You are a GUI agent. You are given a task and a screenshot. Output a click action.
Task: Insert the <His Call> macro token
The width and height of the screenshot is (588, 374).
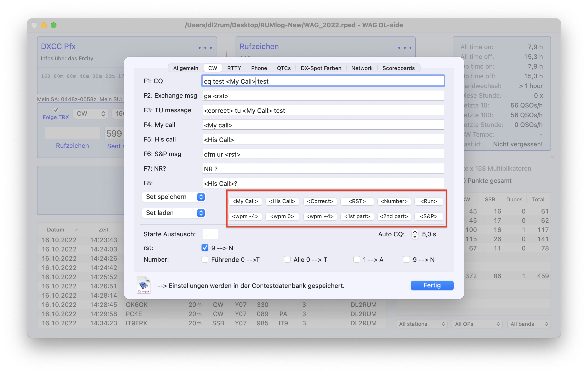(x=282, y=201)
